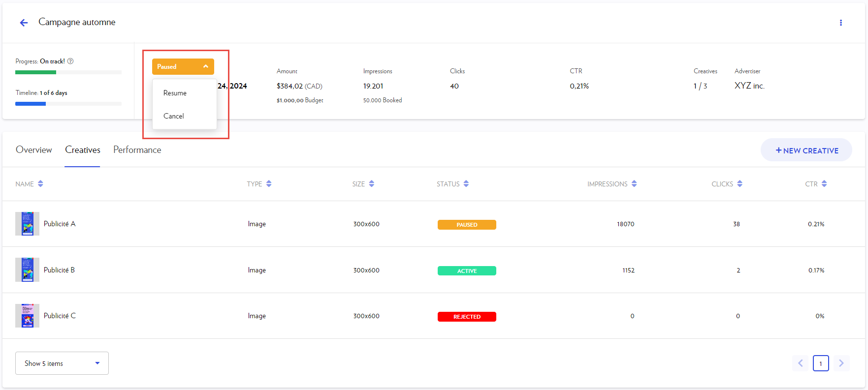Image resolution: width=868 pixels, height=390 pixels.
Task: Click the progress help question mark icon
Action: (70, 61)
